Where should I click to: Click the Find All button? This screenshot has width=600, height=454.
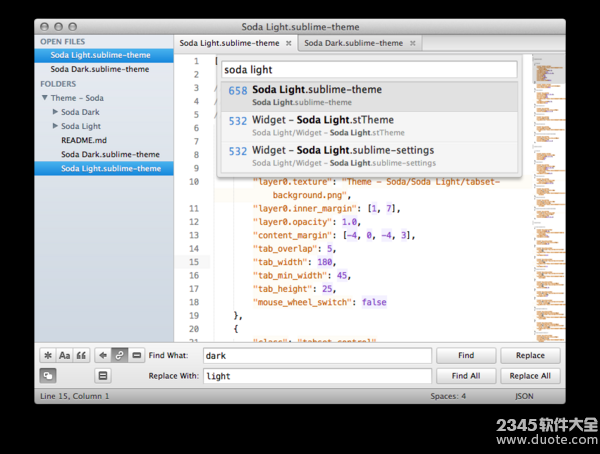pos(466,376)
